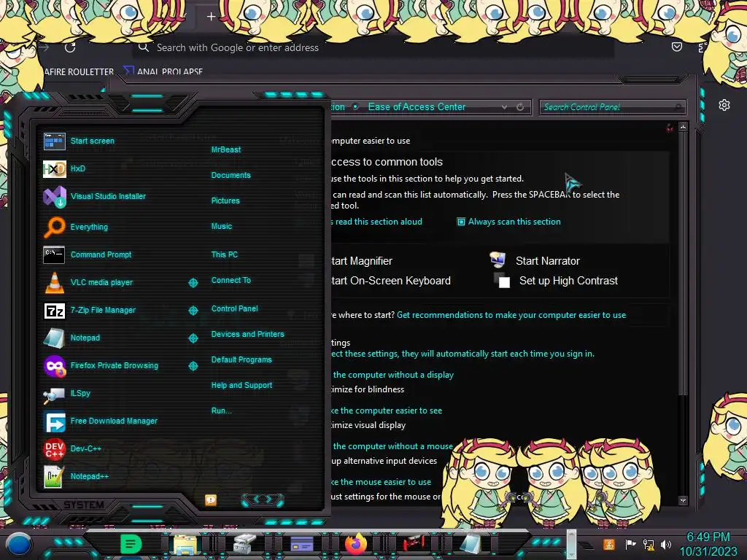The width and height of the screenshot is (747, 560).
Task: Open Firefox settings gear icon
Action: (x=724, y=105)
